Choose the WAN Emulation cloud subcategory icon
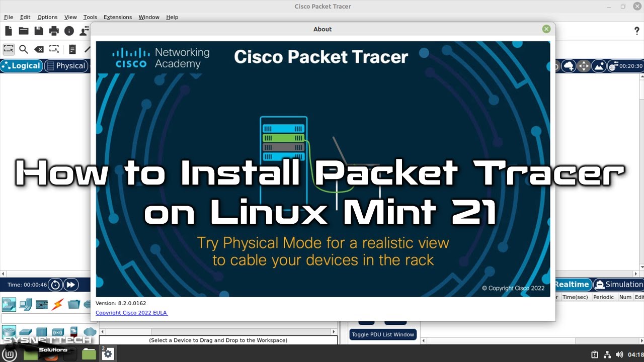This screenshot has height=362, width=644. pyautogui.click(x=90, y=332)
